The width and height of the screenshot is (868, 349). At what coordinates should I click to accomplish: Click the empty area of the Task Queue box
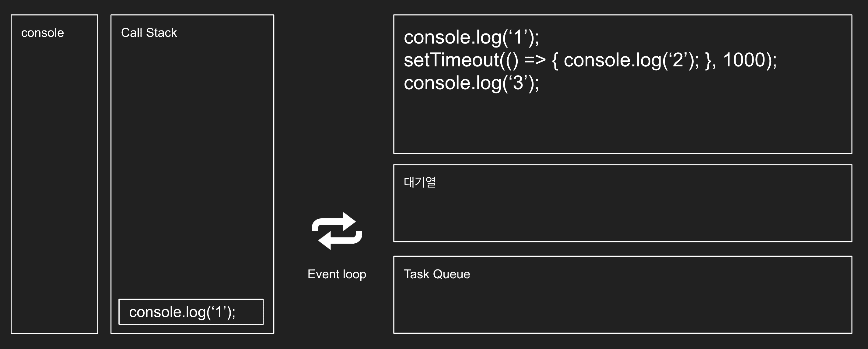point(622,307)
